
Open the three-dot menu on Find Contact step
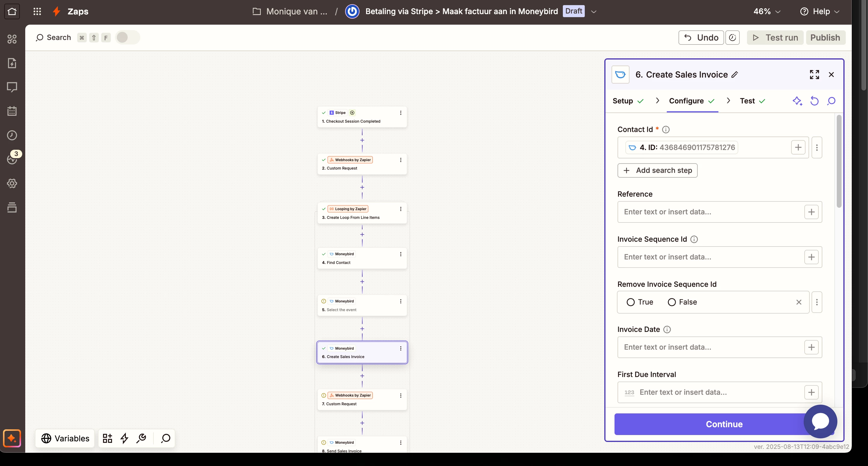401,254
